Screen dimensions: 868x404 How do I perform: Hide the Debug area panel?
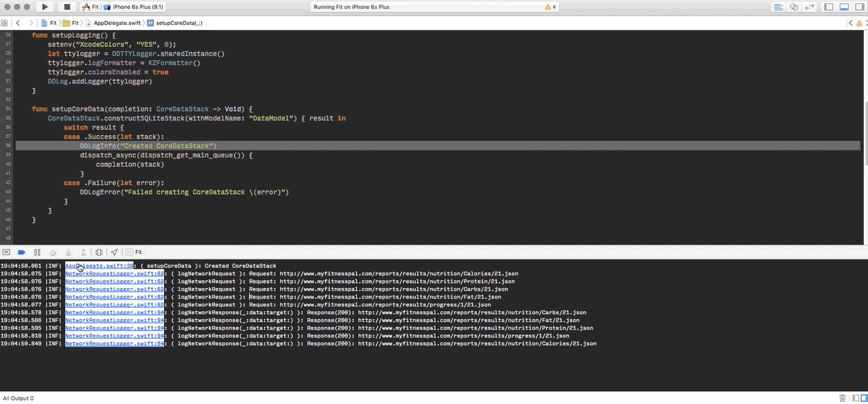coord(844,7)
